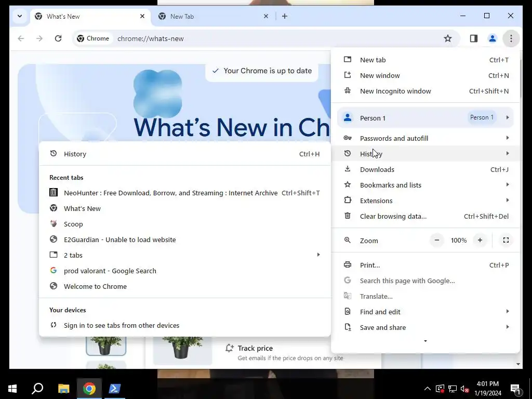Open a New Incognito window
Screen dimensions: 532x399
[x=425, y=91]
